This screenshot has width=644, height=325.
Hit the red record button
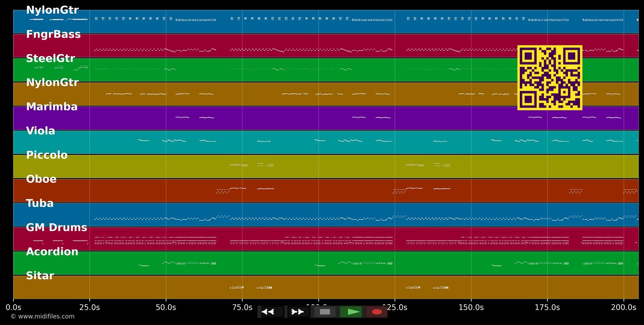pos(377,312)
